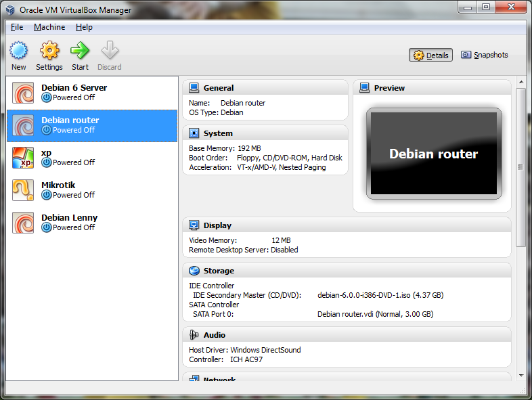Viewport: 532px width, 400px height.
Task: Click Host Driver Windows DirectSound text
Action: click(x=244, y=350)
